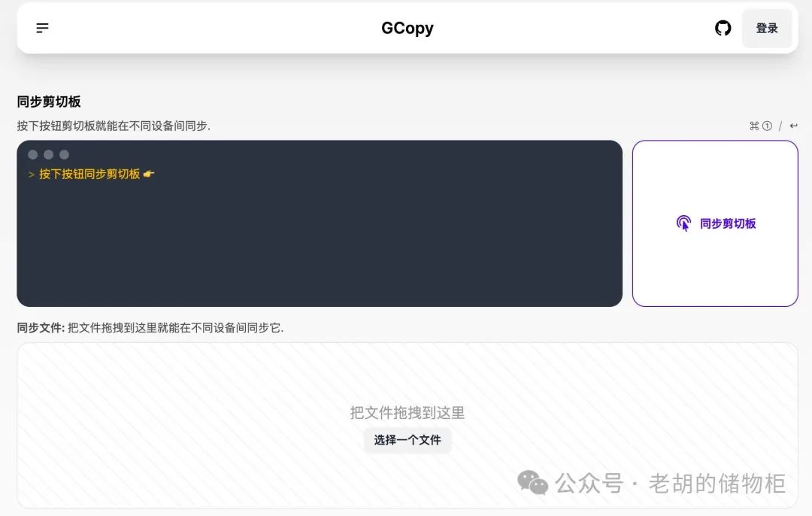This screenshot has width=812, height=516.
Task: Open the GitHub repository icon
Action: coord(723,28)
